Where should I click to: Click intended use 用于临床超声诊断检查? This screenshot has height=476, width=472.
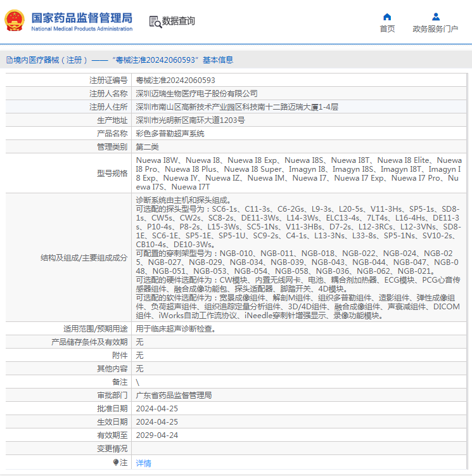click(x=176, y=329)
